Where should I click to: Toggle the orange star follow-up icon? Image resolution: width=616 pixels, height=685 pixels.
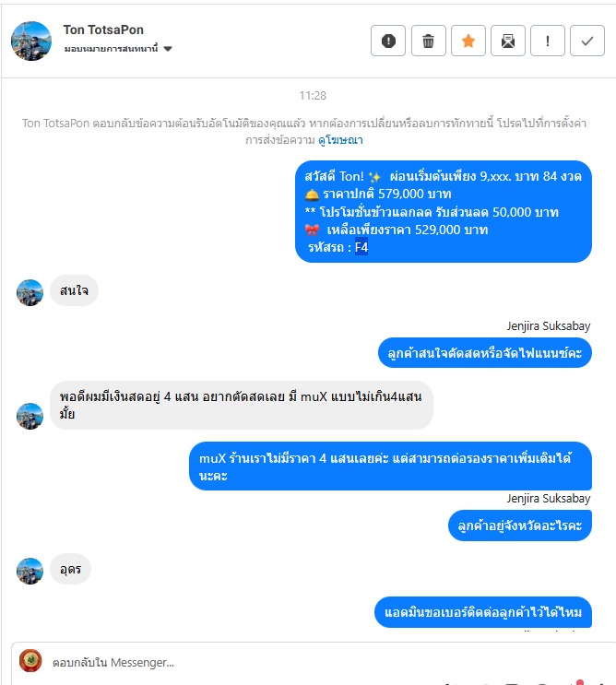coord(468,41)
